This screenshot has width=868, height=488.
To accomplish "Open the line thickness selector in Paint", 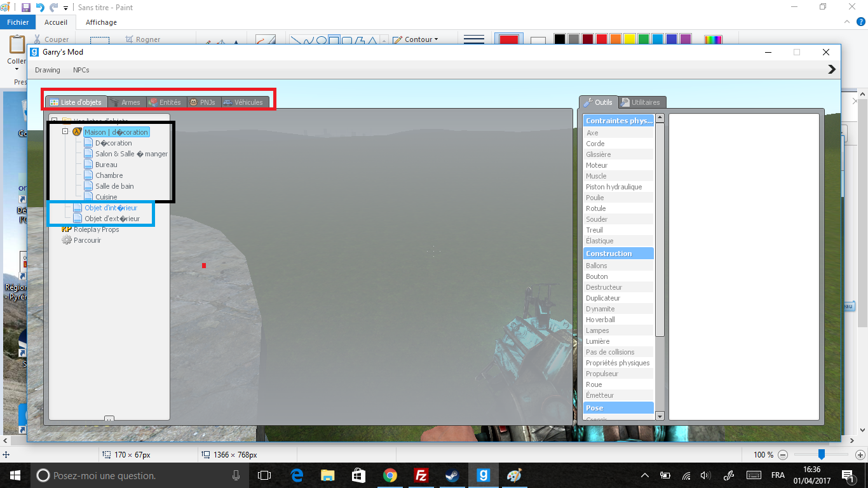I will pos(474,39).
